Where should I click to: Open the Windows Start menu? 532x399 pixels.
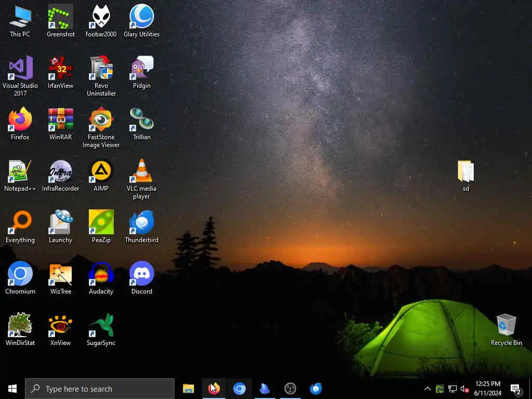click(12, 389)
